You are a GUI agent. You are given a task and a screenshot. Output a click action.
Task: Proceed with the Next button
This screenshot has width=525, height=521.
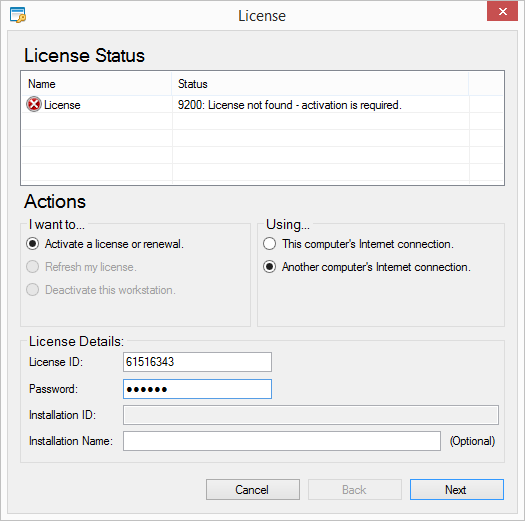point(457,490)
